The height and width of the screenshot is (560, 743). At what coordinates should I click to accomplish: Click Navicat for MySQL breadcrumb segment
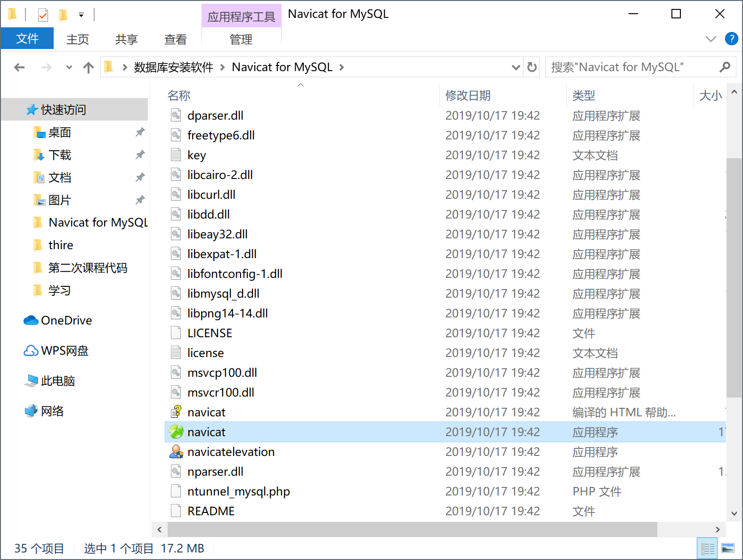point(282,67)
